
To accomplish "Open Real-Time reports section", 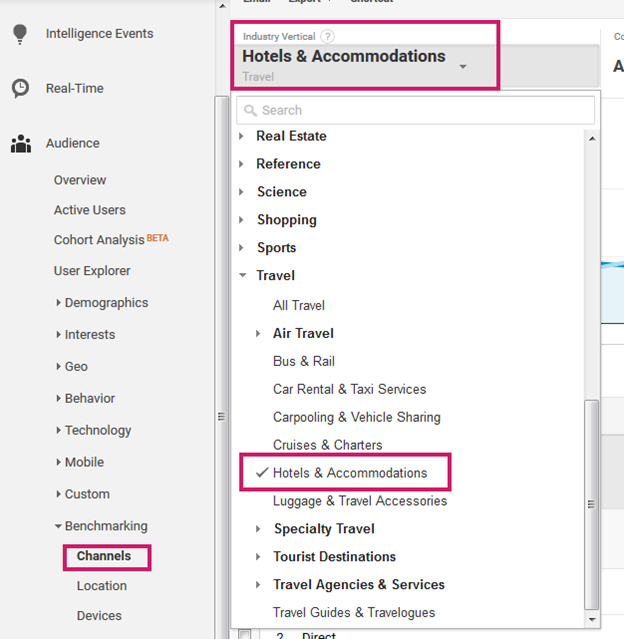I will click(75, 88).
